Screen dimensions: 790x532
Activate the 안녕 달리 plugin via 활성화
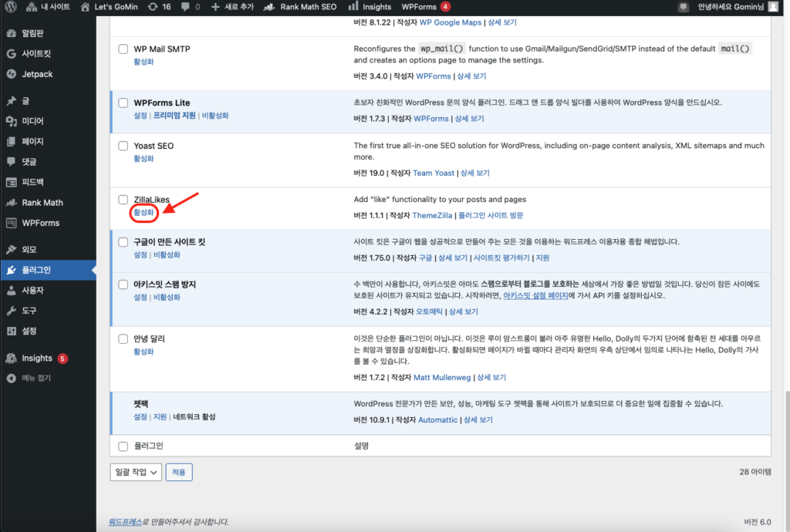tap(143, 352)
